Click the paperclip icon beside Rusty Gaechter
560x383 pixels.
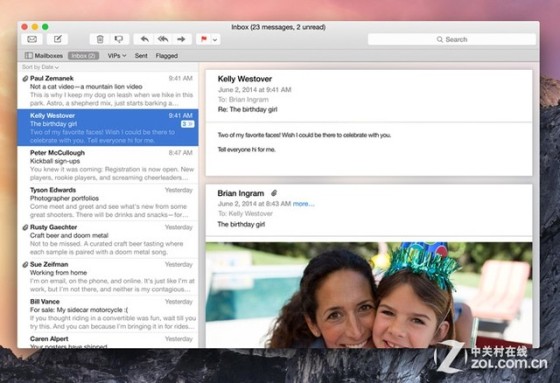coord(25,227)
